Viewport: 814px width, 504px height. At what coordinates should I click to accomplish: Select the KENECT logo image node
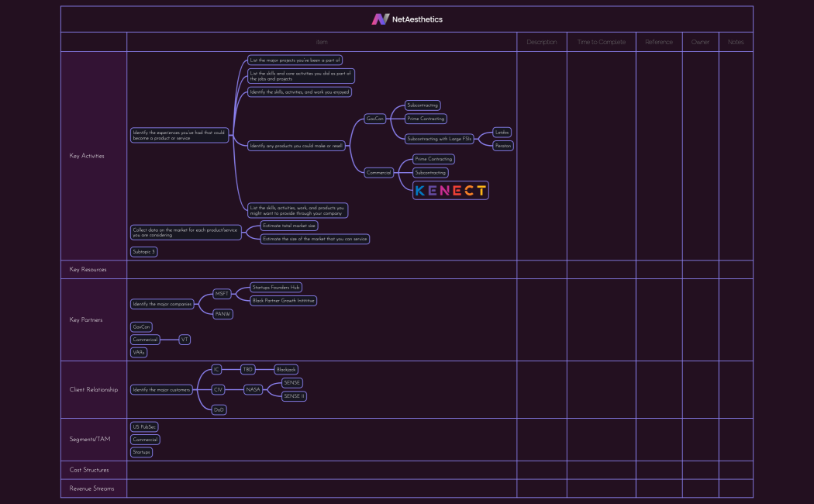point(450,190)
